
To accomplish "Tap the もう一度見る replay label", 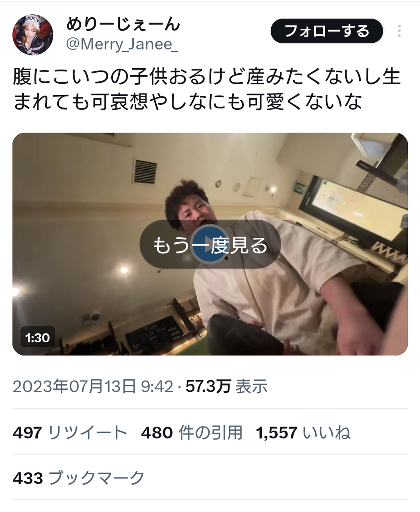I will (210, 245).
